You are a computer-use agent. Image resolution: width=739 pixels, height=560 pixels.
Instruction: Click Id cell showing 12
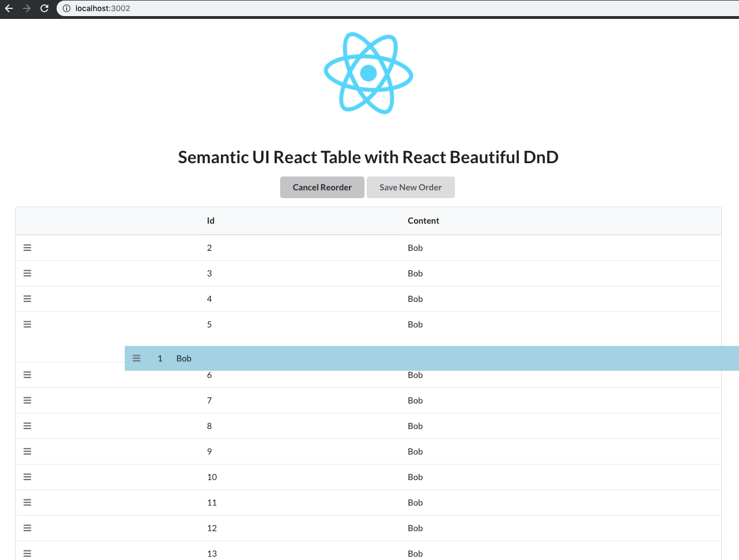[212, 528]
